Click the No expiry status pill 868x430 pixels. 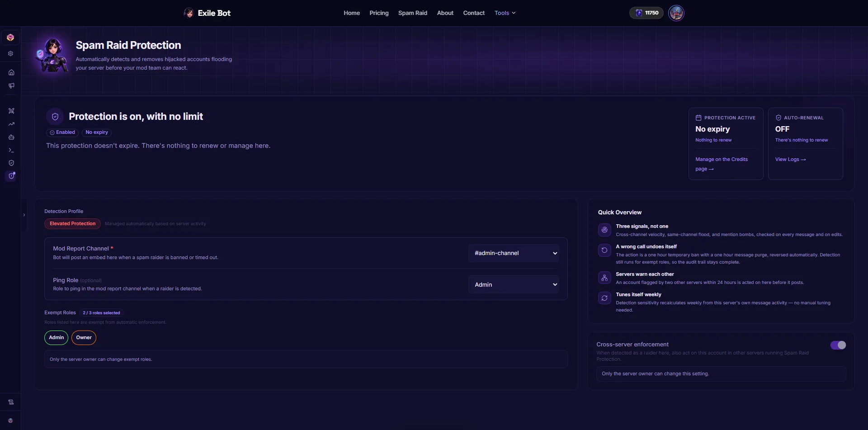point(97,132)
